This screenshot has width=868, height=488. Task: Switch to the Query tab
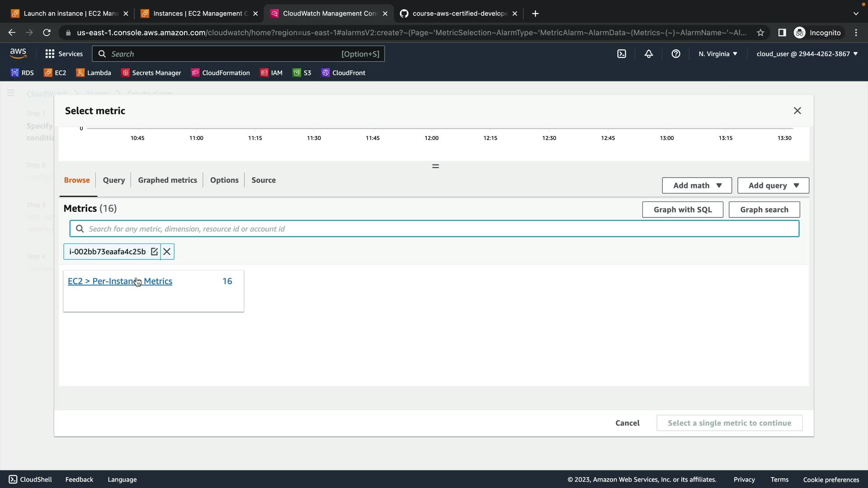[x=113, y=180]
